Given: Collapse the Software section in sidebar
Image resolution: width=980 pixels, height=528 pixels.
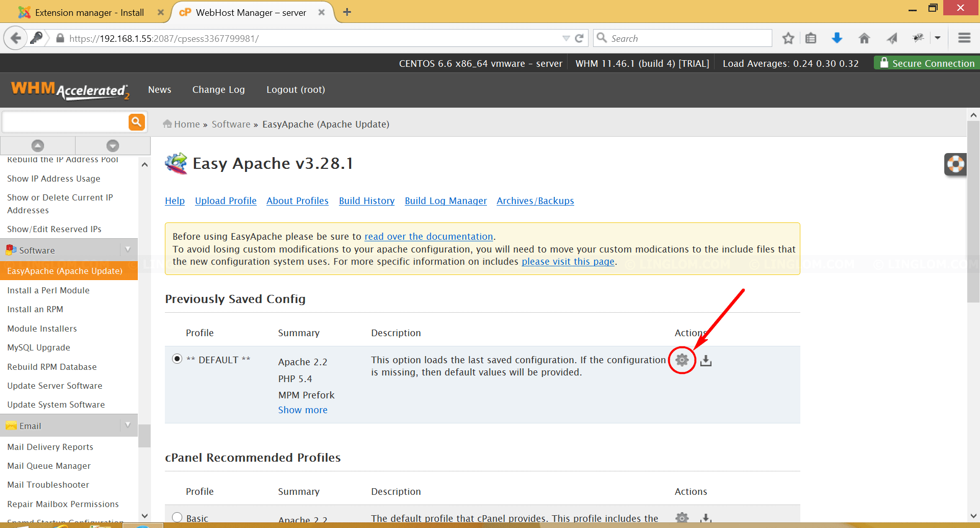Looking at the screenshot, I should click(128, 250).
